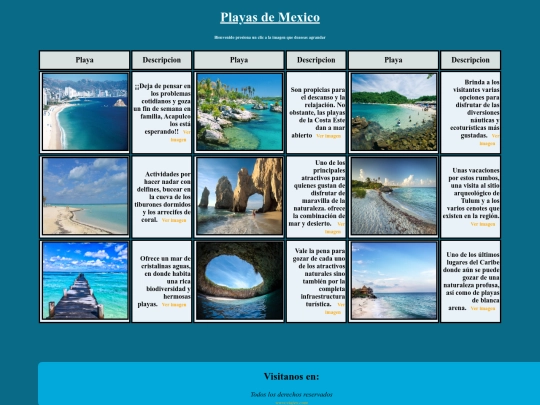Click 'Todos los derechos reservados' footer text
The height and width of the screenshot is (405, 540).
pos(291,394)
